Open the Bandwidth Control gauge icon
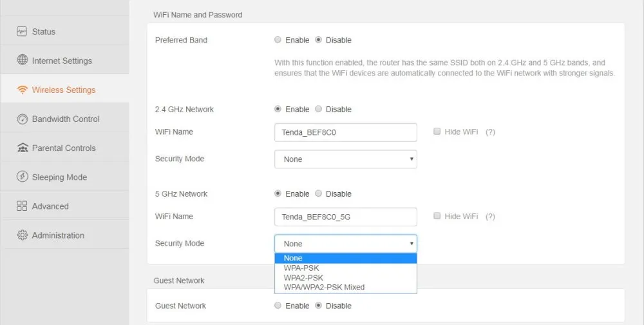The image size is (644, 325). point(22,119)
